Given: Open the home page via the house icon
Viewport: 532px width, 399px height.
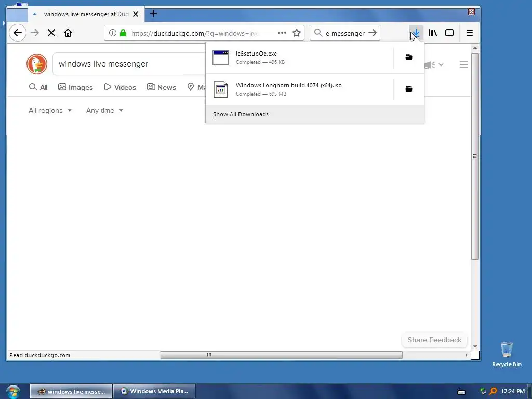Looking at the screenshot, I should point(68,33).
